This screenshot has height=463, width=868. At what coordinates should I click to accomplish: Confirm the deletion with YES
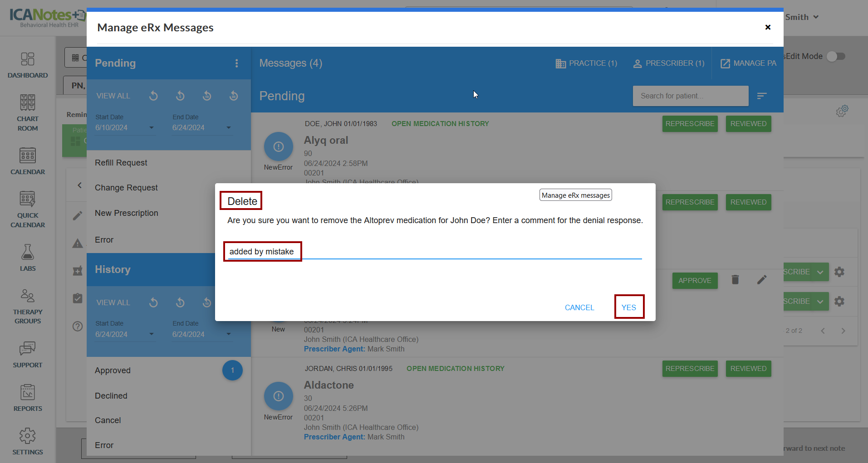point(629,307)
